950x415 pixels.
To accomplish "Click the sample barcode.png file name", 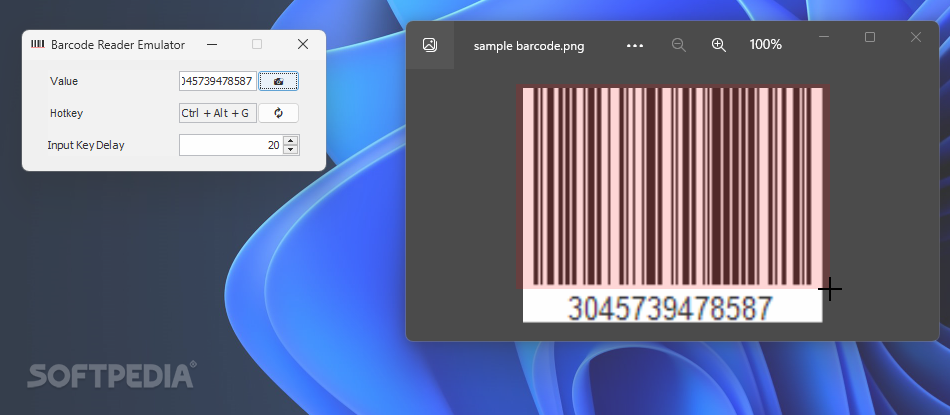I will point(529,46).
